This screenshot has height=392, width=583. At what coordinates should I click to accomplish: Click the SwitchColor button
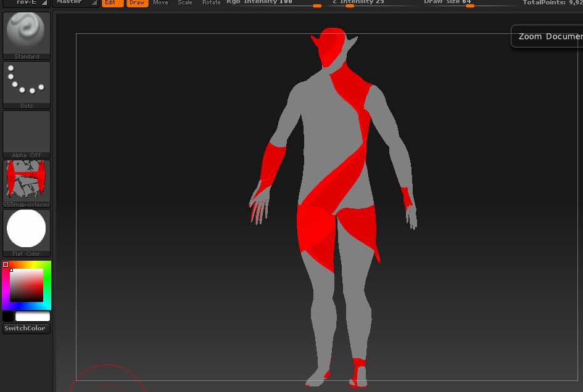[25, 329]
